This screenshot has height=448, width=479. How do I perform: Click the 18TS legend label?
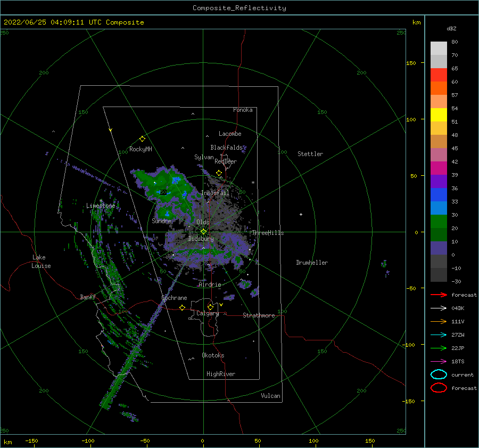[x=458, y=362]
